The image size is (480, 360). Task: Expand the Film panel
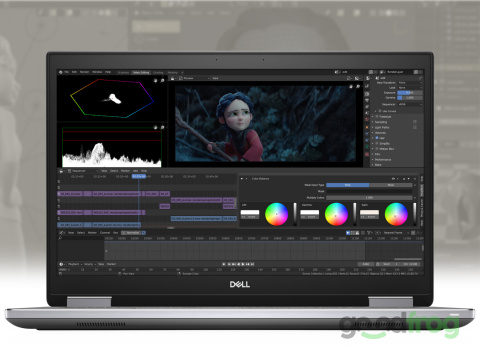click(377, 154)
